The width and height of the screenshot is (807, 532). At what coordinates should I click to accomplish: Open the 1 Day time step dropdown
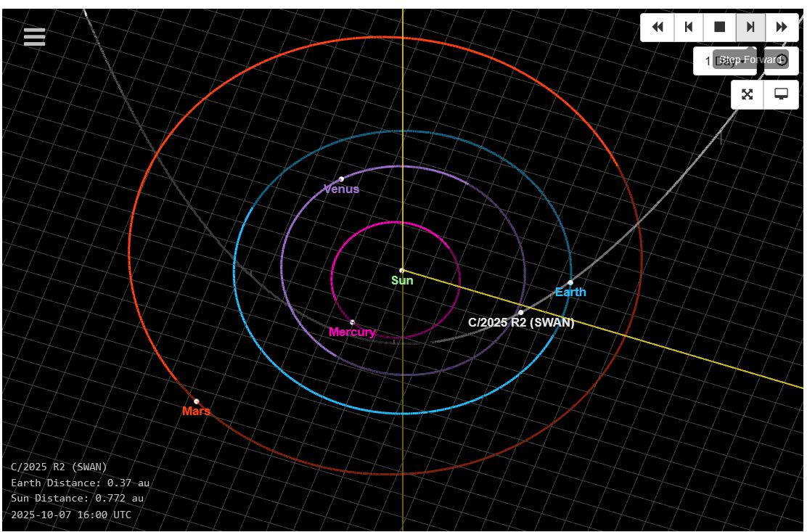pyautogui.click(x=704, y=61)
